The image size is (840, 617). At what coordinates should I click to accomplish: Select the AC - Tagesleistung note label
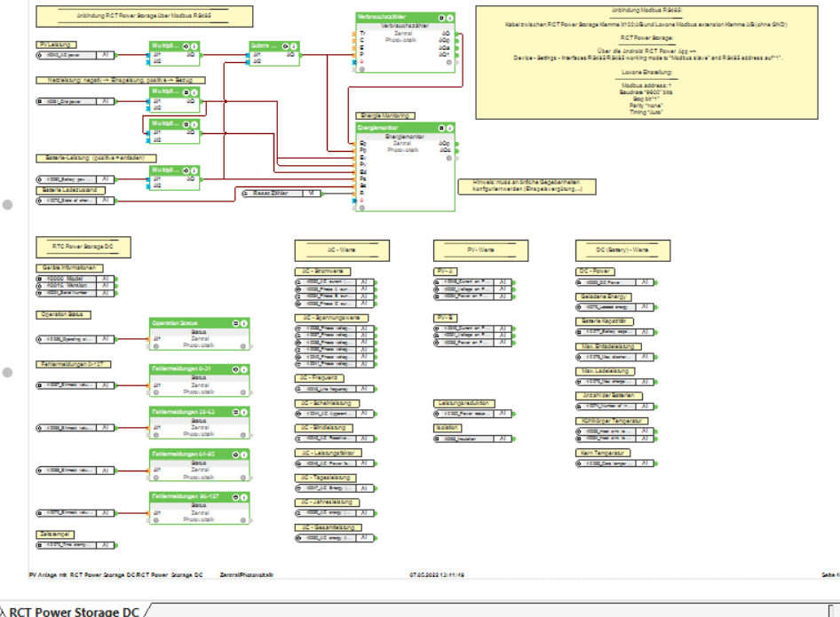click(x=325, y=478)
